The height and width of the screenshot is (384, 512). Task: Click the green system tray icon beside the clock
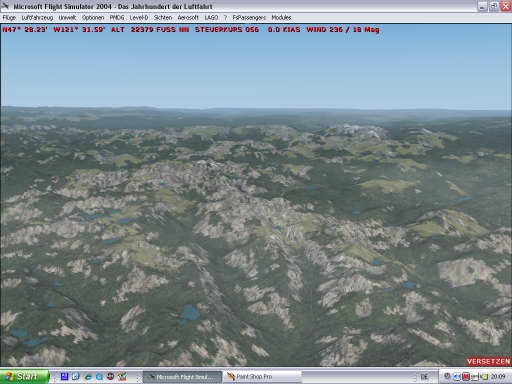pyautogui.click(x=484, y=377)
